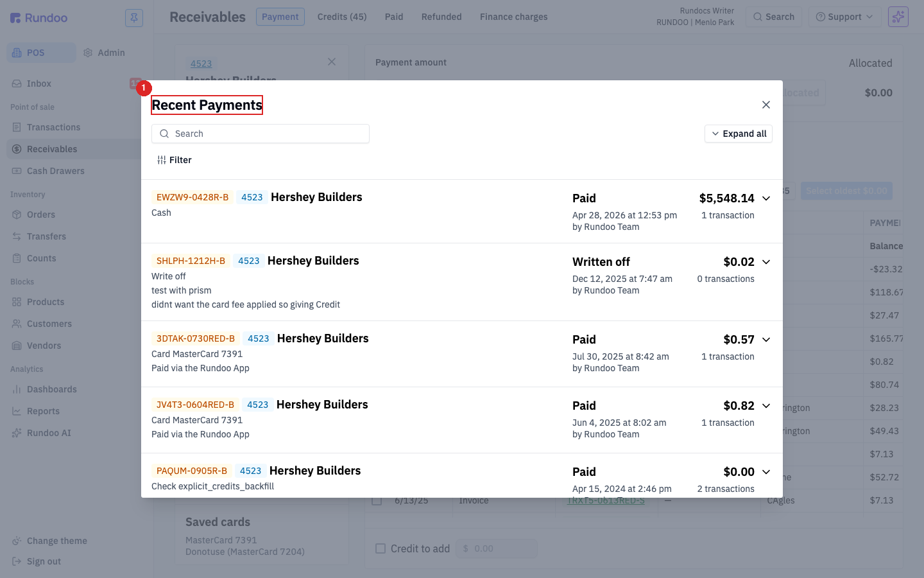Screen dimensions: 924x578
Task: Expand the PAQUM-0905R-B payment row
Action: coord(766,472)
